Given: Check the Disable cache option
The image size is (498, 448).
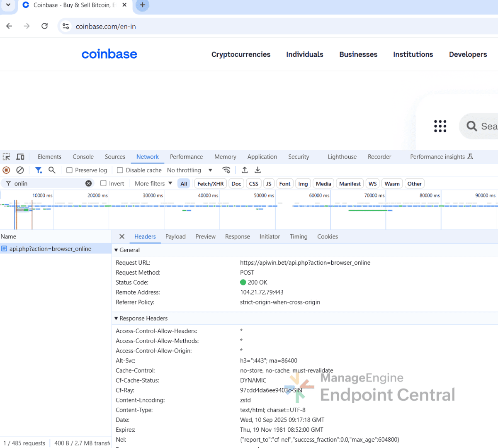Looking at the screenshot, I should point(120,170).
